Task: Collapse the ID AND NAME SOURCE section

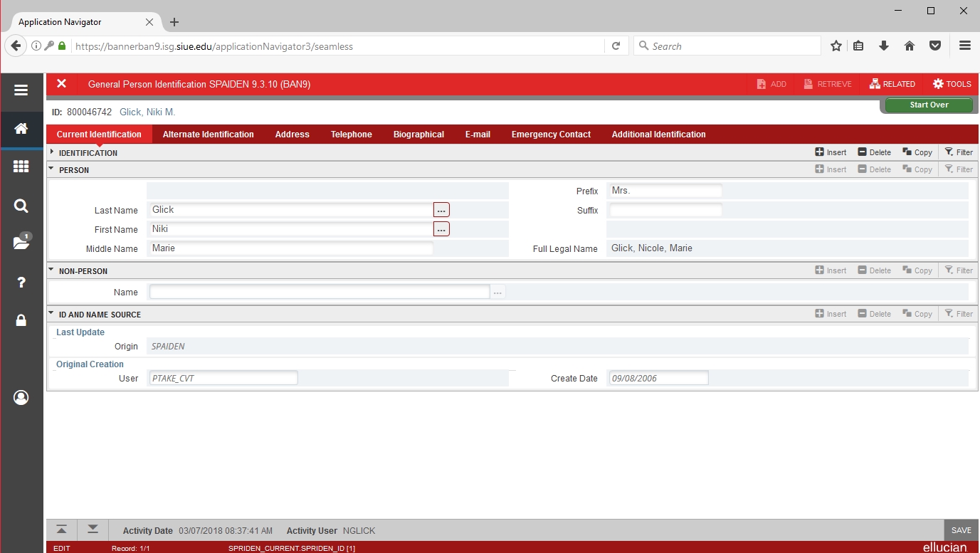Action: click(52, 314)
